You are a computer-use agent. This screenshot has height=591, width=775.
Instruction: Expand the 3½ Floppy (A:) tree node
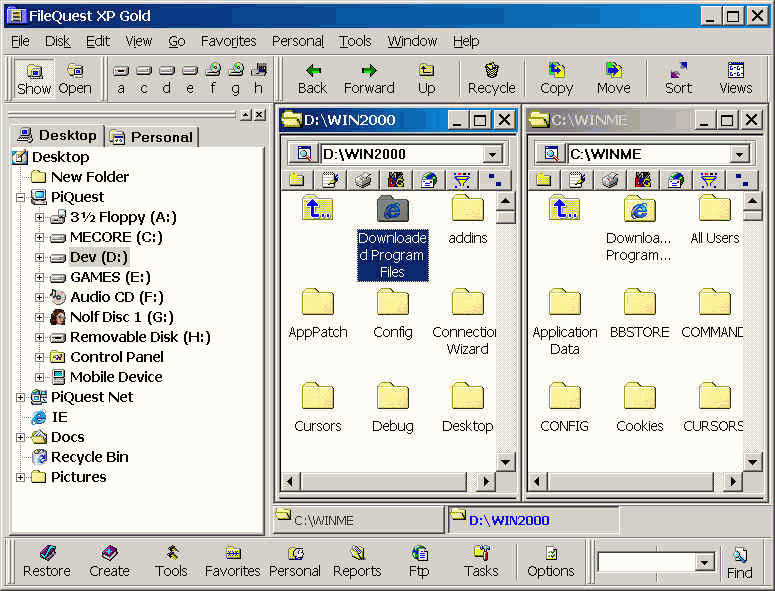pyautogui.click(x=40, y=217)
